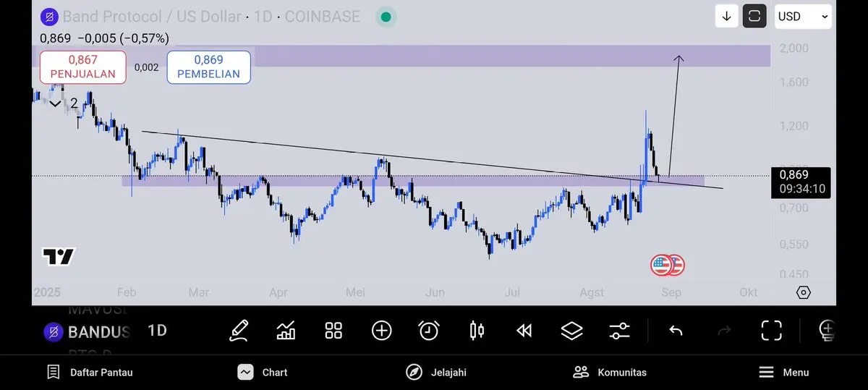Open the 1D timeframe selector

pos(157,331)
